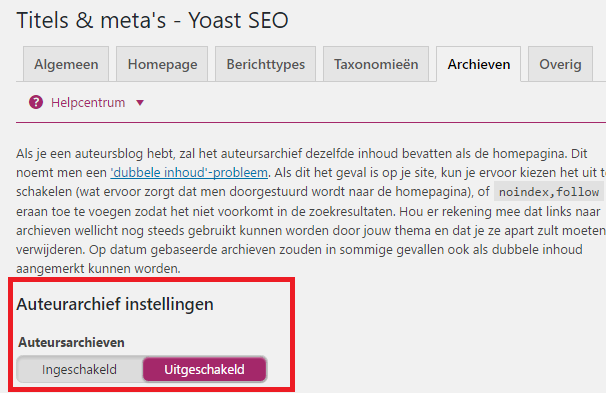Select the Berichttypes tab
This screenshot has height=393, width=606.
click(x=266, y=64)
